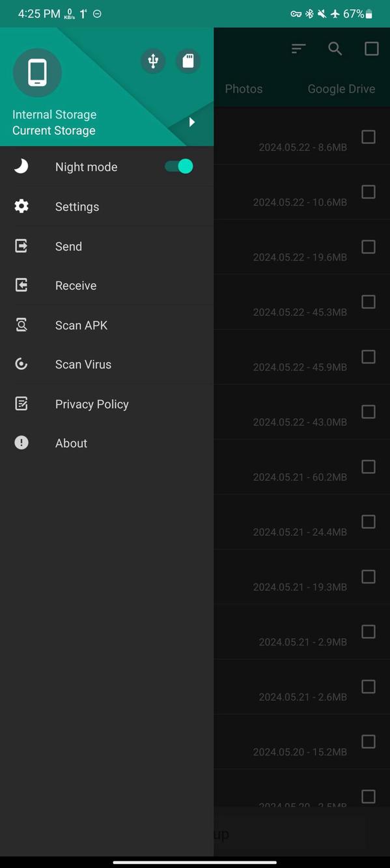Open the sort options icon in the toolbar
This screenshot has height=868, width=390.
coord(298,48)
